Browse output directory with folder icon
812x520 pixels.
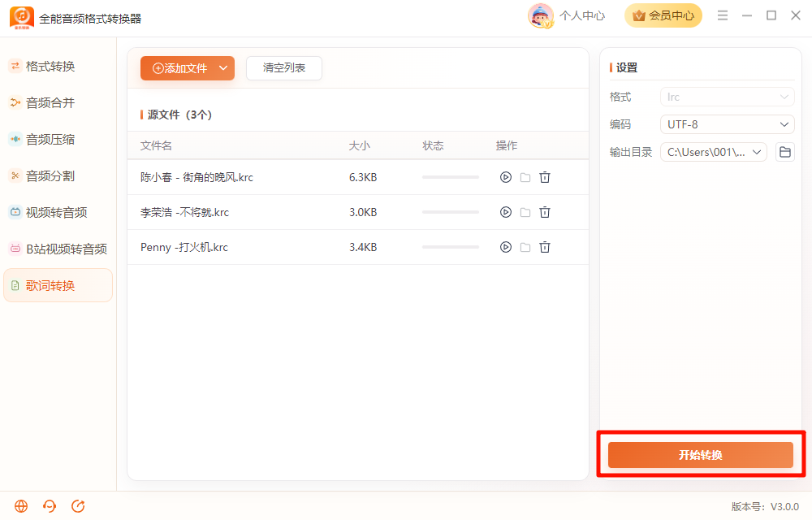pyautogui.click(x=785, y=152)
